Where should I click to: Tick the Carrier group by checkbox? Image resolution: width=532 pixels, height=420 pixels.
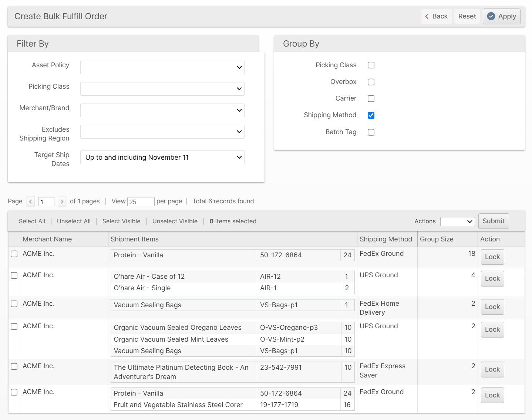(371, 99)
